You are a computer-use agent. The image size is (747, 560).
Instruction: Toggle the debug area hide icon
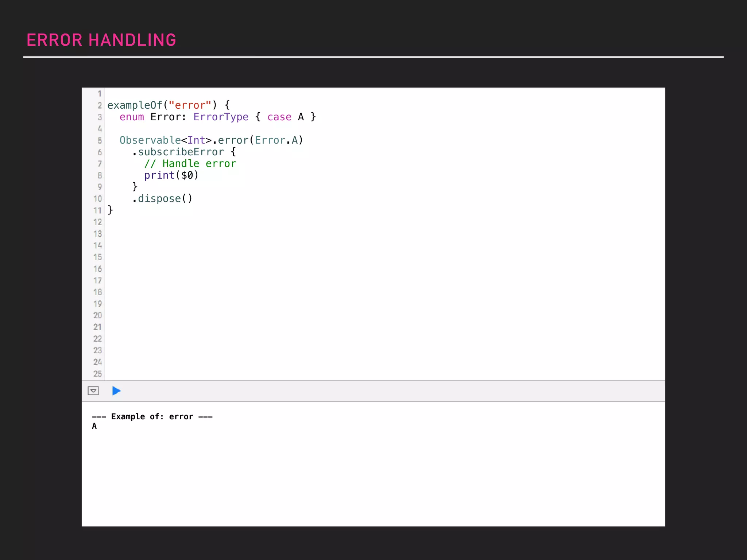click(x=93, y=391)
